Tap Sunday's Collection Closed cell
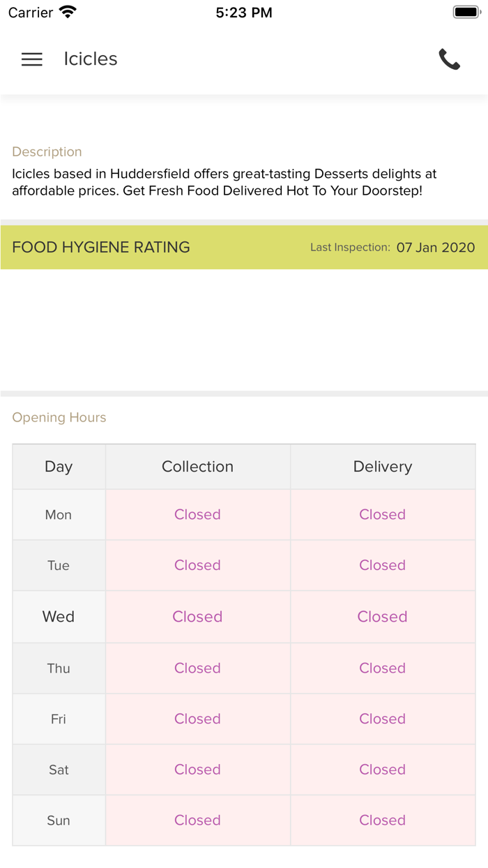Image resolution: width=488 pixels, height=868 pixels. (197, 821)
